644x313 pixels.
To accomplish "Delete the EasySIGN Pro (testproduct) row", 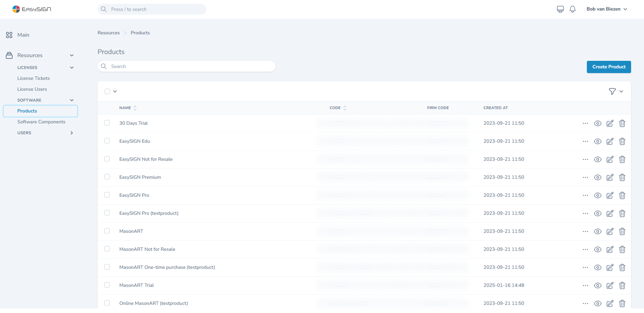I will [622, 213].
